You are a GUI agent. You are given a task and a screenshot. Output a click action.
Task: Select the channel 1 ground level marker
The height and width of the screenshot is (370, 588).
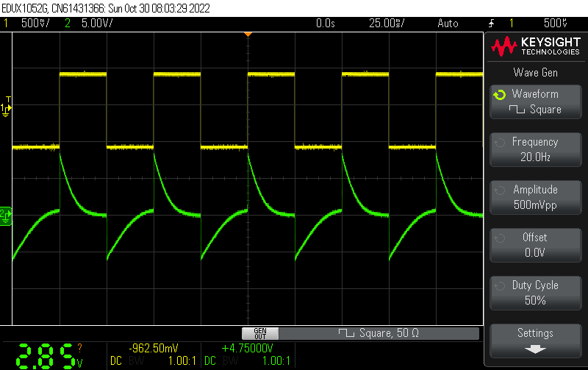click(6, 110)
